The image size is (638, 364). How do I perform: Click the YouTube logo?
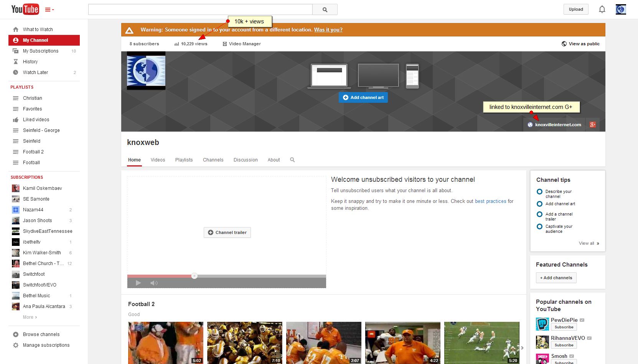tap(25, 9)
